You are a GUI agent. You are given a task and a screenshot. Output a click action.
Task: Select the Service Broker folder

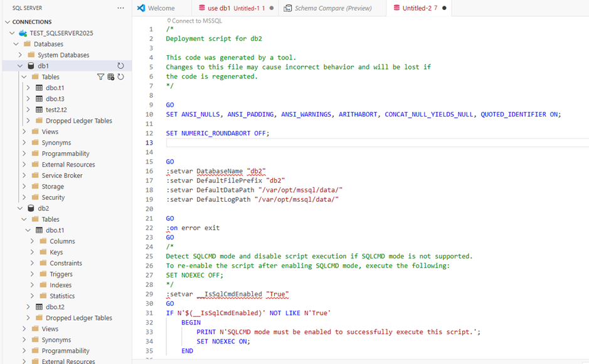point(62,175)
